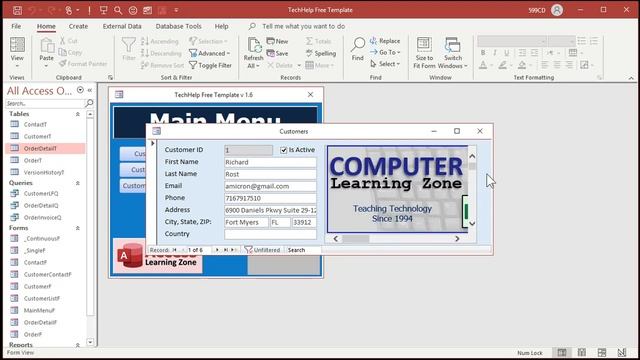The height and width of the screenshot is (360, 640).
Task: Switch to the External Data tab
Action: (x=122, y=26)
